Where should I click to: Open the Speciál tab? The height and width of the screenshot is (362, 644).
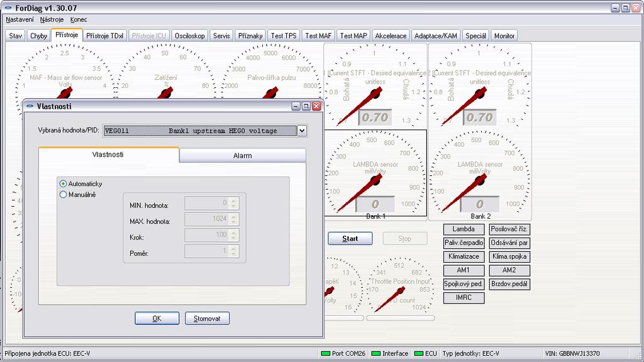(475, 36)
